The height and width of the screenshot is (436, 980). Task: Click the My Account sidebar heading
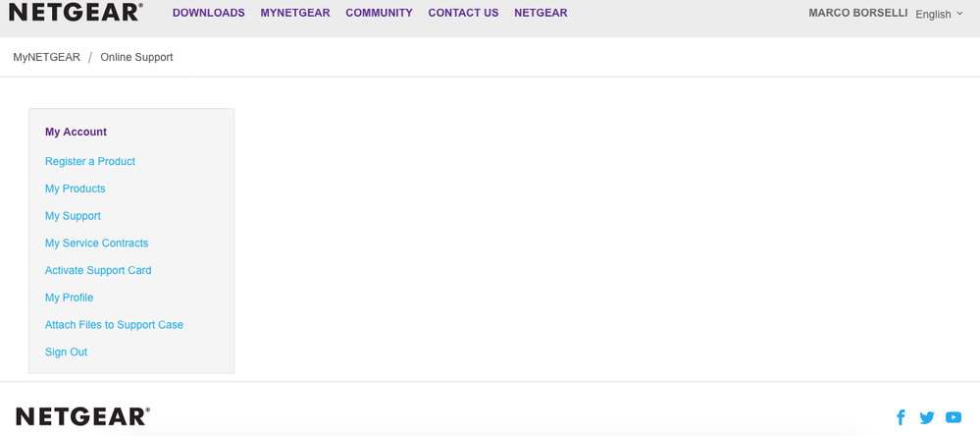click(x=77, y=132)
